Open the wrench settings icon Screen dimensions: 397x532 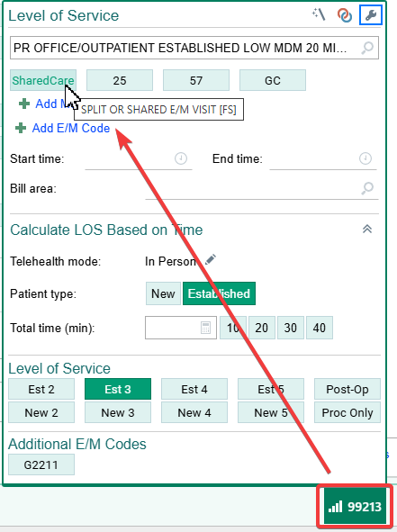tap(371, 15)
